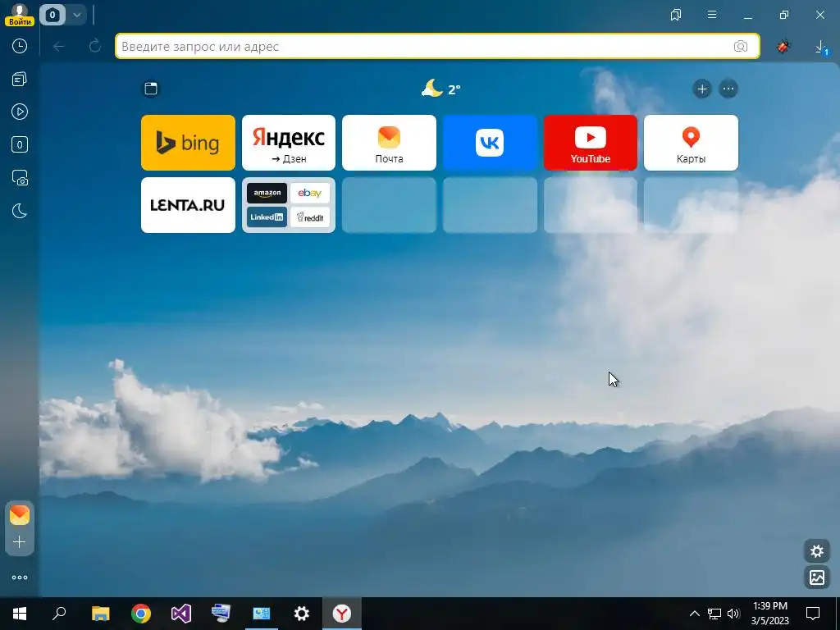
Task: Open volume speaker icon in tray
Action: point(733,614)
